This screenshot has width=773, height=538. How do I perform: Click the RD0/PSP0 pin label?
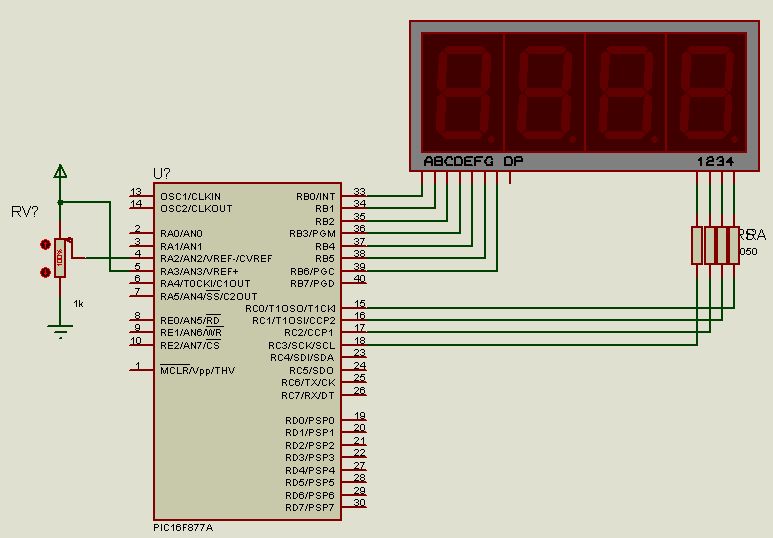(x=310, y=420)
